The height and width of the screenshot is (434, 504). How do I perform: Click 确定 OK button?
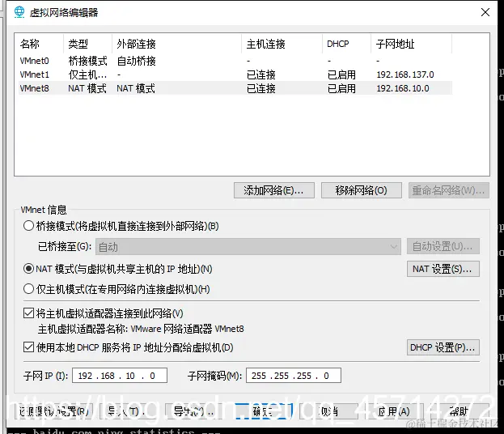tap(264, 411)
